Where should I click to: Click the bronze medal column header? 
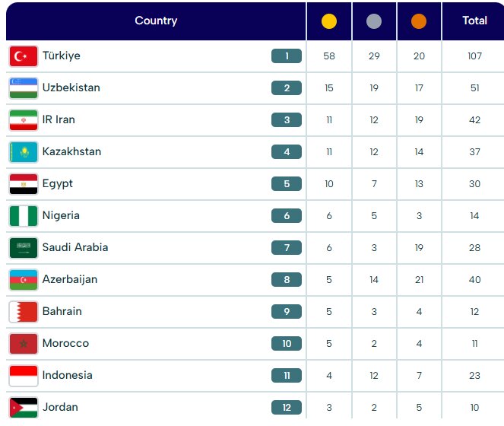point(419,21)
